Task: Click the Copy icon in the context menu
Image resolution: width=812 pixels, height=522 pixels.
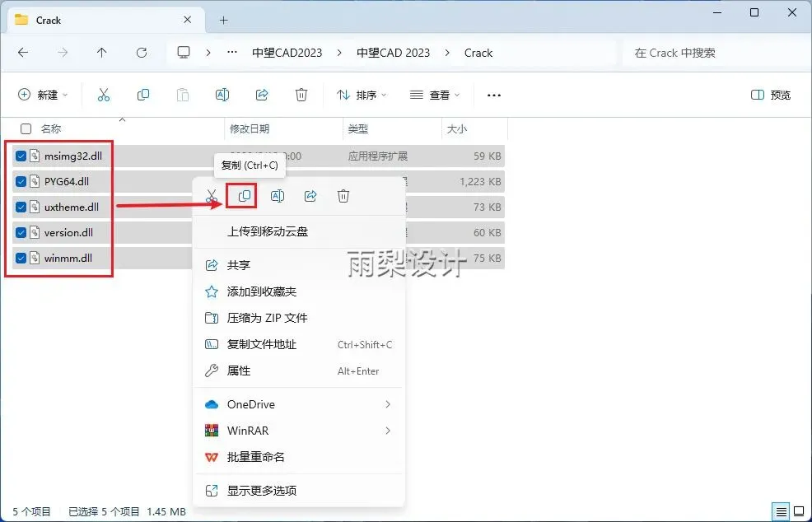Action: (245, 196)
